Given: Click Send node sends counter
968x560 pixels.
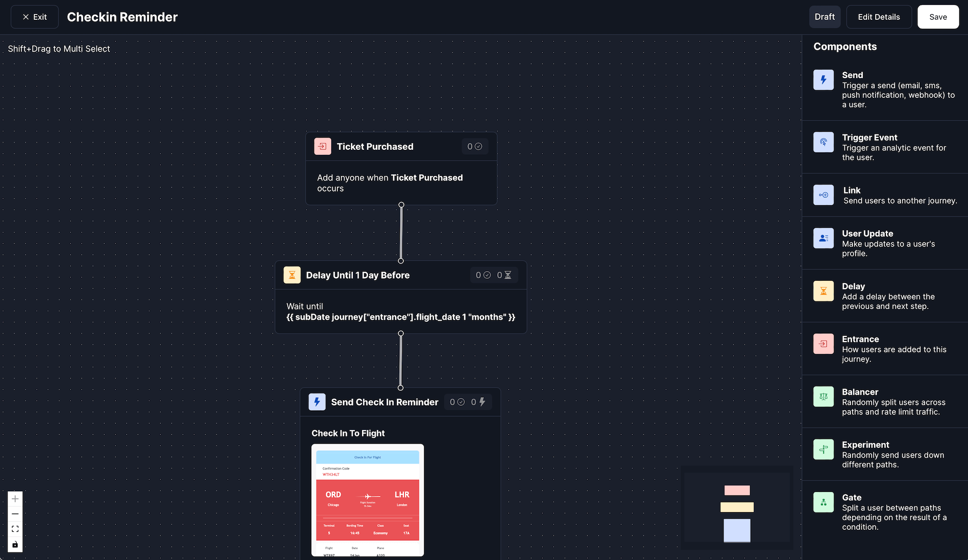Looking at the screenshot, I should (478, 402).
